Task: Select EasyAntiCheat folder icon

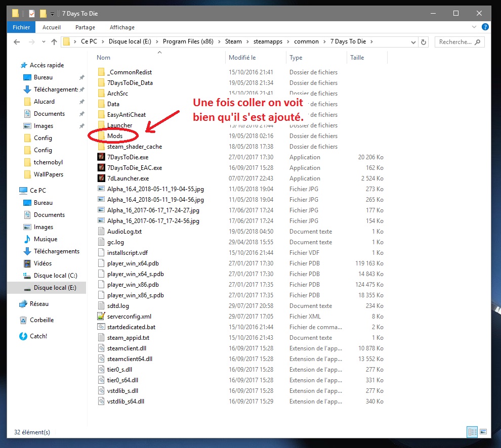Action: pos(101,115)
